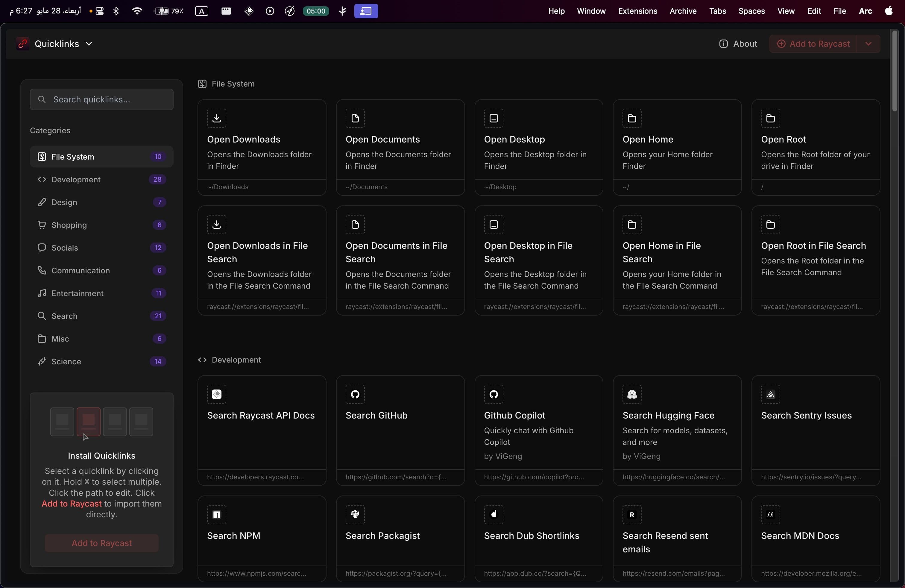Screen dimensions: 905x588
Task: Click the Wi-Fi icon in menu bar
Action: click(137, 11)
